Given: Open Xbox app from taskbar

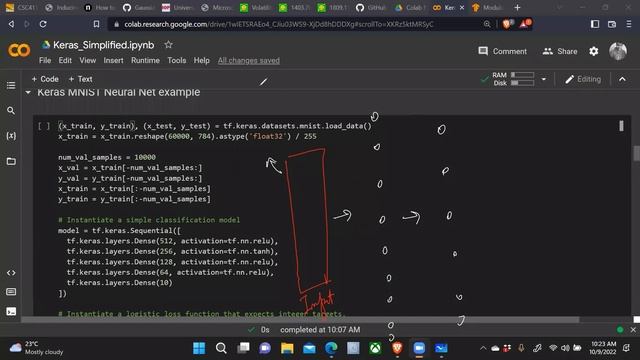Looking at the screenshot, I should [x=375, y=348].
